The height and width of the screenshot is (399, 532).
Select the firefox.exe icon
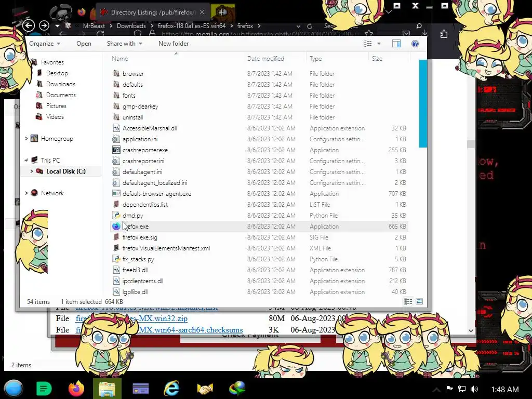pos(116,226)
